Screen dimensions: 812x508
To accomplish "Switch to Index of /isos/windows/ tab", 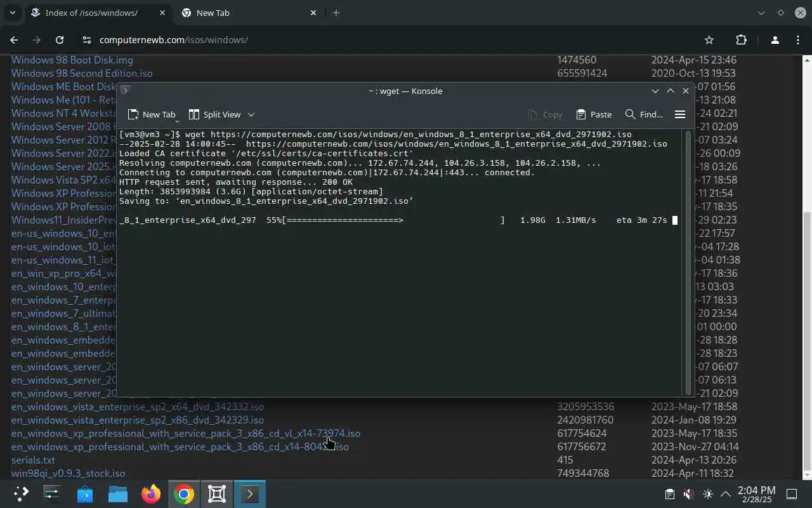I will (x=91, y=13).
